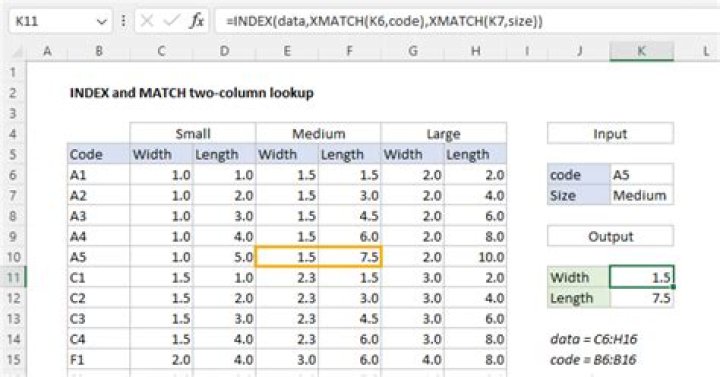Screen dimensions: 720x377
Task: Click the Enter checkmark in formula bar
Action: click(x=172, y=21)
